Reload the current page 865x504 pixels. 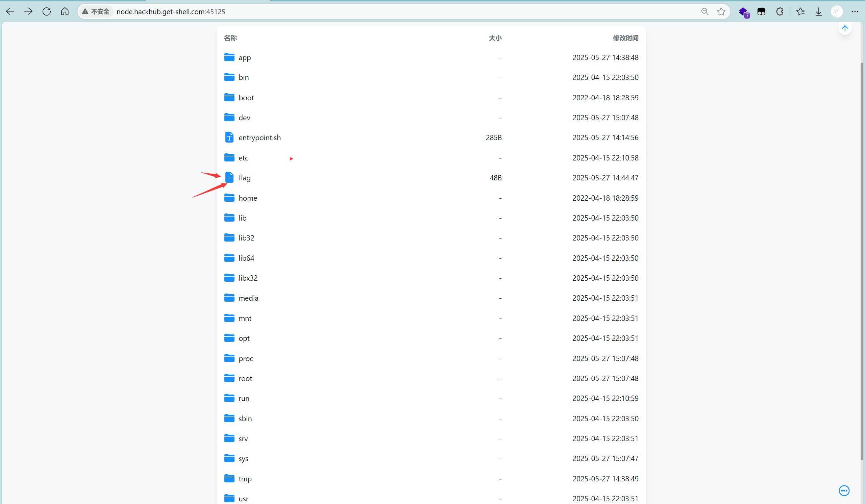pyautogui.click(x=47, y=11)
